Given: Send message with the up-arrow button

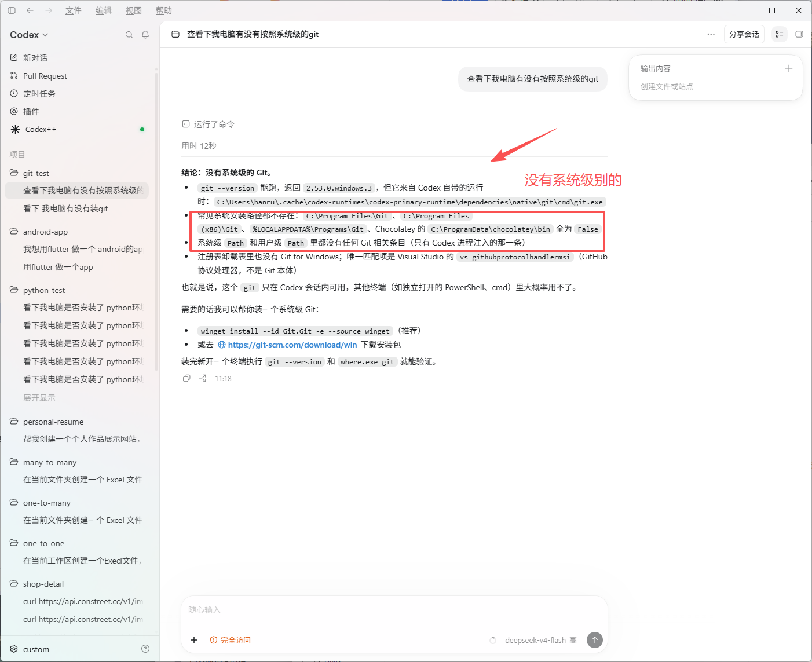Looking at the screenshot, I should click(594, 640).
